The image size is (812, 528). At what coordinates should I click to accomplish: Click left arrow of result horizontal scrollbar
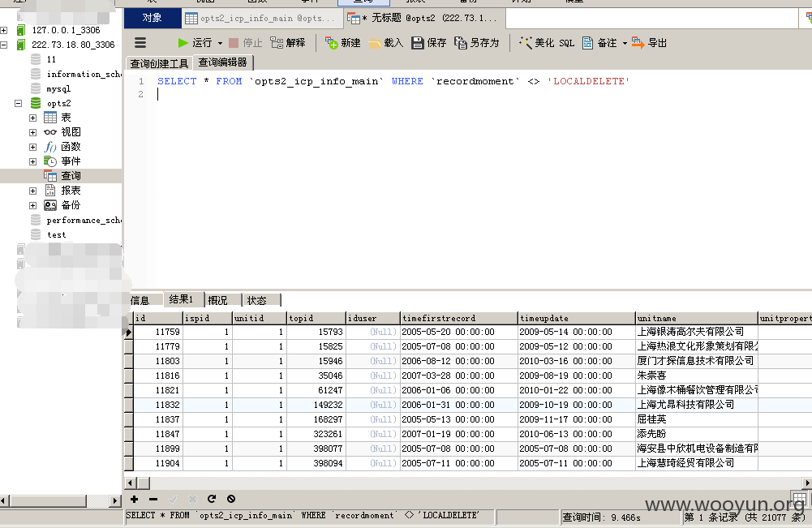coord(131,483)
